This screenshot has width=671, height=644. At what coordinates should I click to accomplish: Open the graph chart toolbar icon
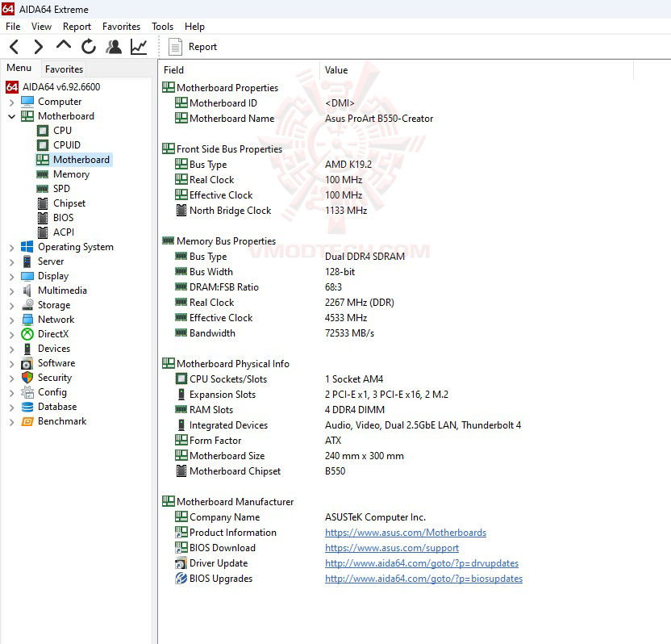[139, 47]
